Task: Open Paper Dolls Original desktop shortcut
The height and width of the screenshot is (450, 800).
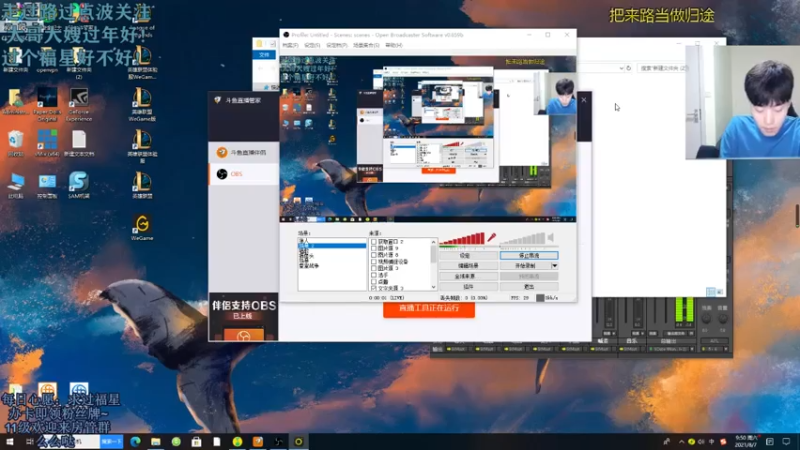Action: pyautogui.click(x=47, y=105)
